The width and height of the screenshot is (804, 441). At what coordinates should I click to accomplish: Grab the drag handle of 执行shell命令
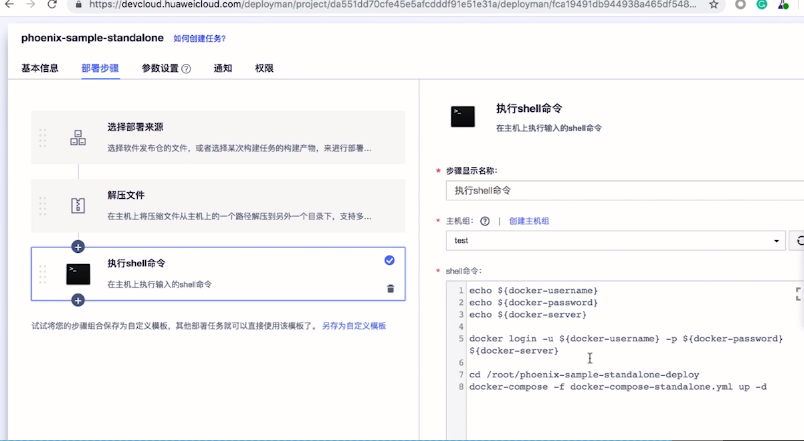(43, 274)
